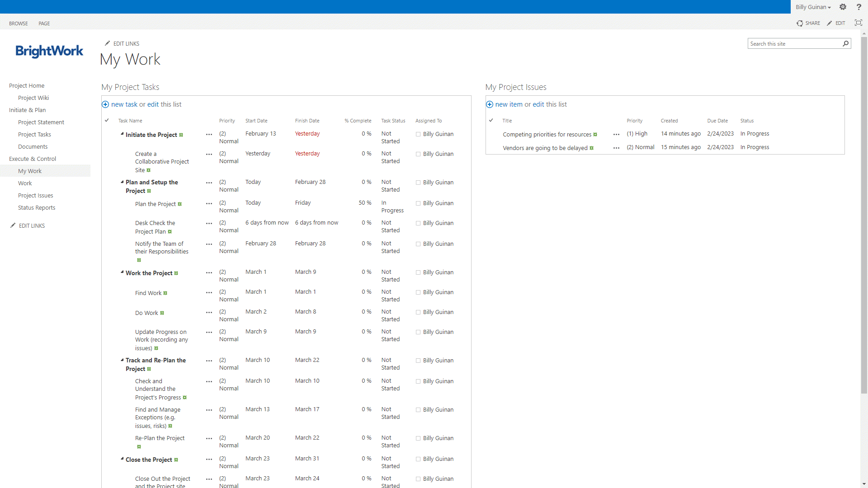Open the settings gear menu
The image size is (868, 488).
[x=843, y=7]
